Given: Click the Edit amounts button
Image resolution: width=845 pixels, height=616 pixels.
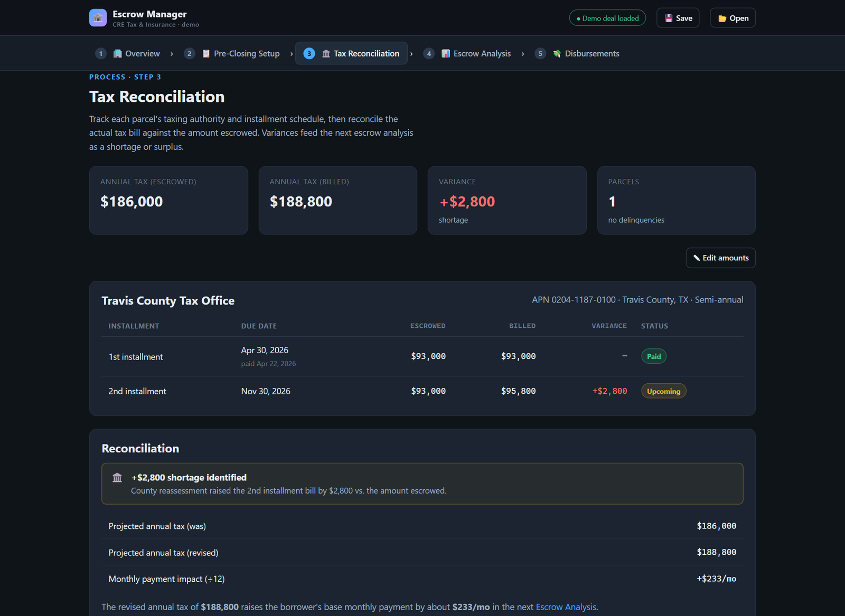Looking at the screenshot, I should pos(721,258).
